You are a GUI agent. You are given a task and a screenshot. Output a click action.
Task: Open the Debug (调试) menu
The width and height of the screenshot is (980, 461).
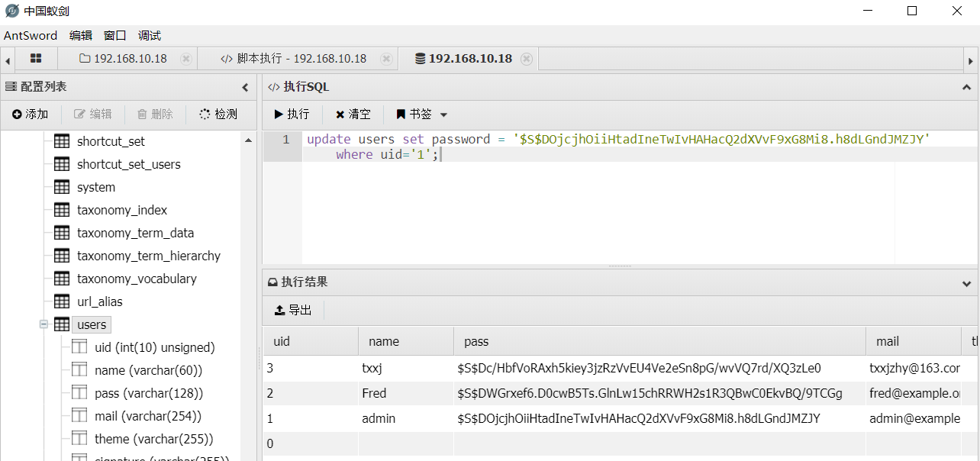(x=150, y=36)
